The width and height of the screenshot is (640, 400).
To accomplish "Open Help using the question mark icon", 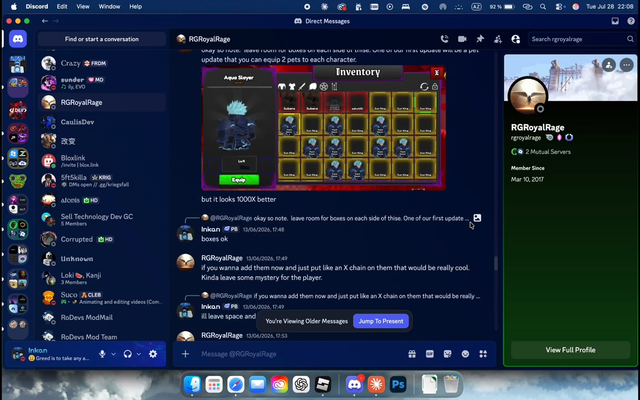I will tap(631, 21).
